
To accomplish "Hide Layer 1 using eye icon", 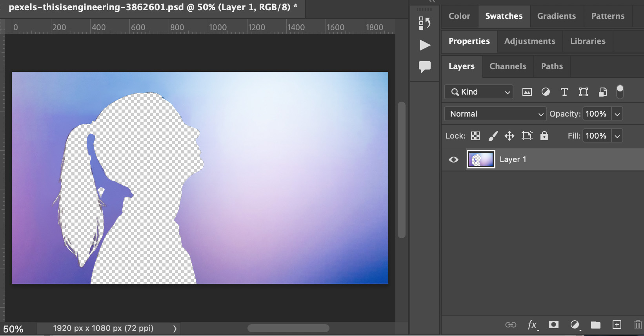I will [453, 159].
